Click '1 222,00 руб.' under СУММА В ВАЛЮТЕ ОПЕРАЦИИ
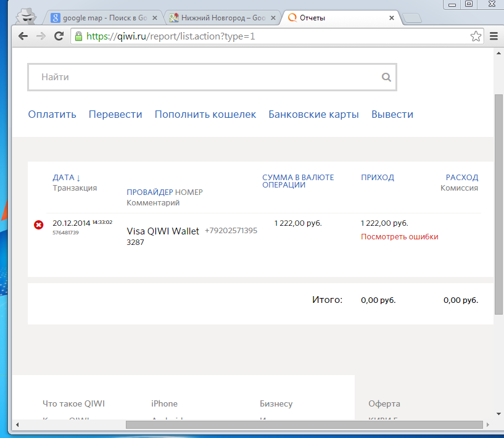The image size is (504, 438). click(298, 223)
